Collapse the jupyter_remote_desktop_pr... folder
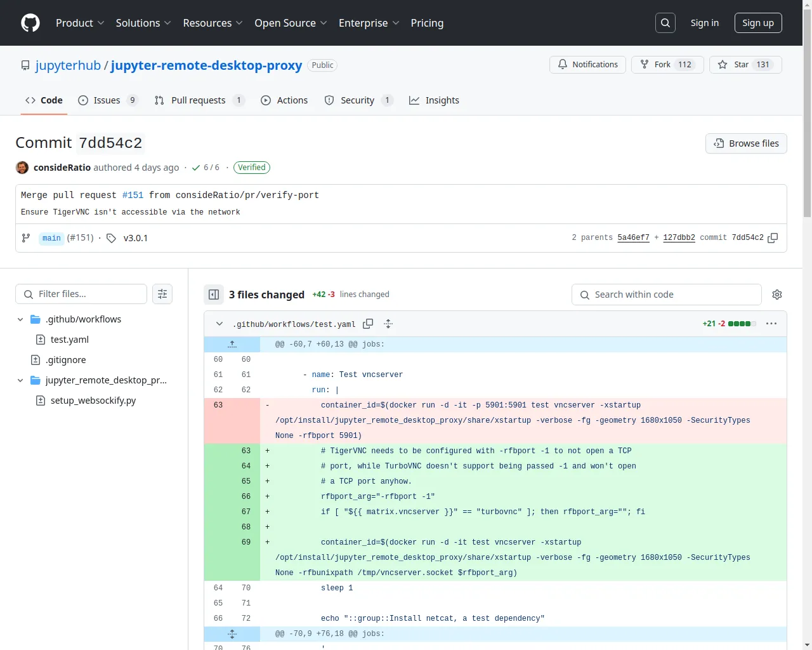812x650 pixels. pos(20,380)
